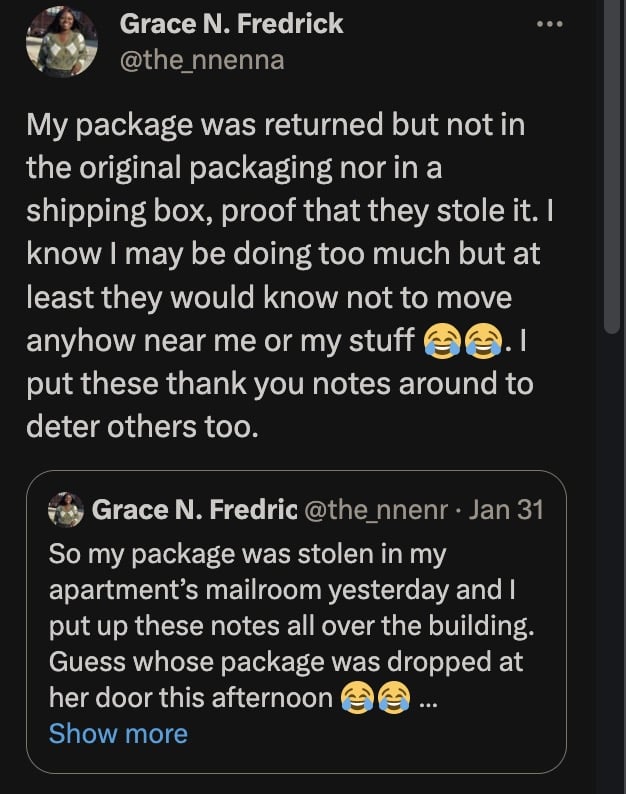
Task: Click the vertical scrollbar thumb on the right
Action: pos(612,170)
